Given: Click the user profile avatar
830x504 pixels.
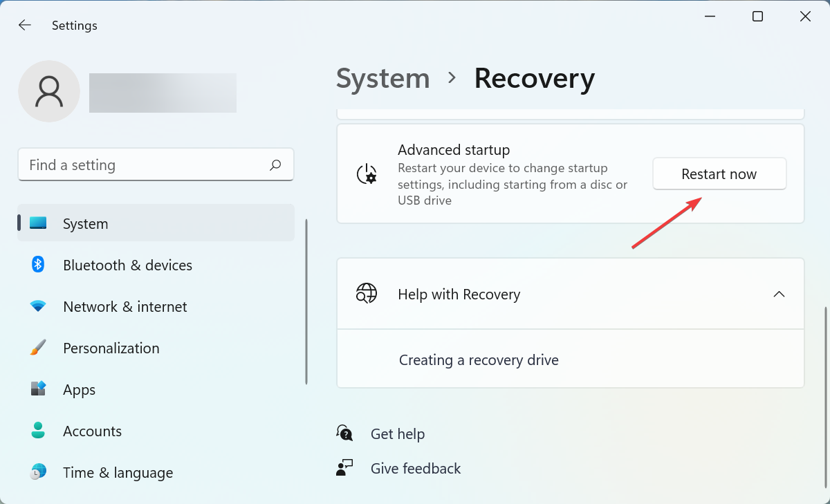Looking at the screenshot, I should [x=49, y=91].
